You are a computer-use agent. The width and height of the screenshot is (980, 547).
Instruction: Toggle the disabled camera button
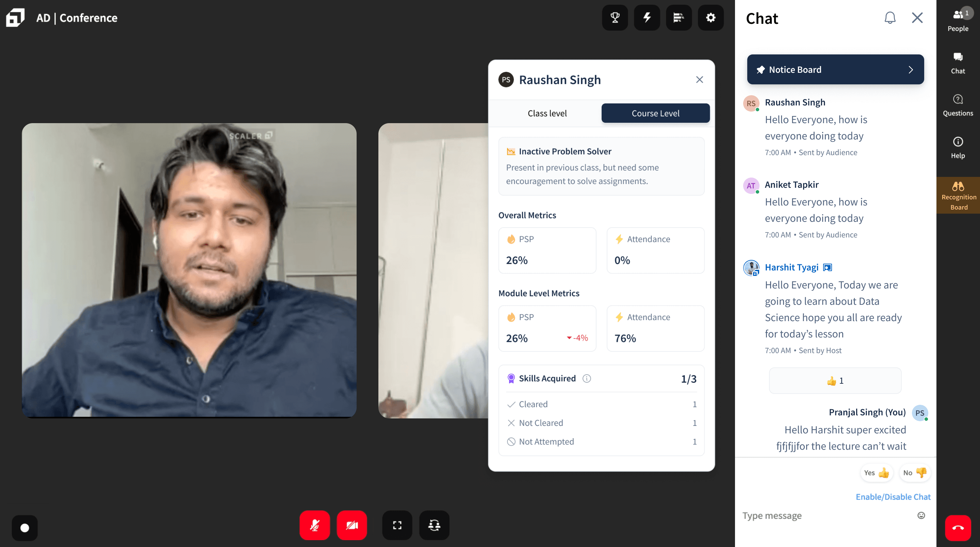[x=352, y=525]
